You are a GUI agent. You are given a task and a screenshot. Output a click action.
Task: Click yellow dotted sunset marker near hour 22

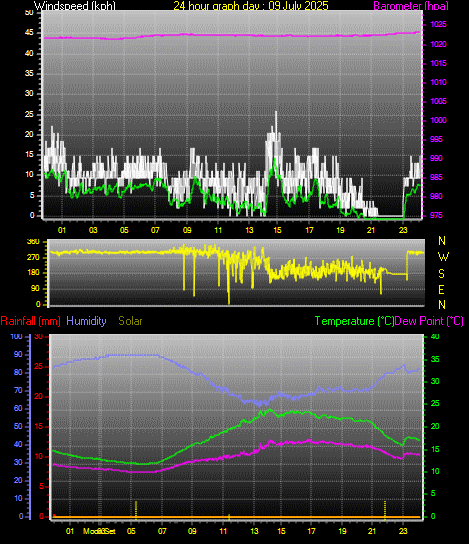click(385, 510)
